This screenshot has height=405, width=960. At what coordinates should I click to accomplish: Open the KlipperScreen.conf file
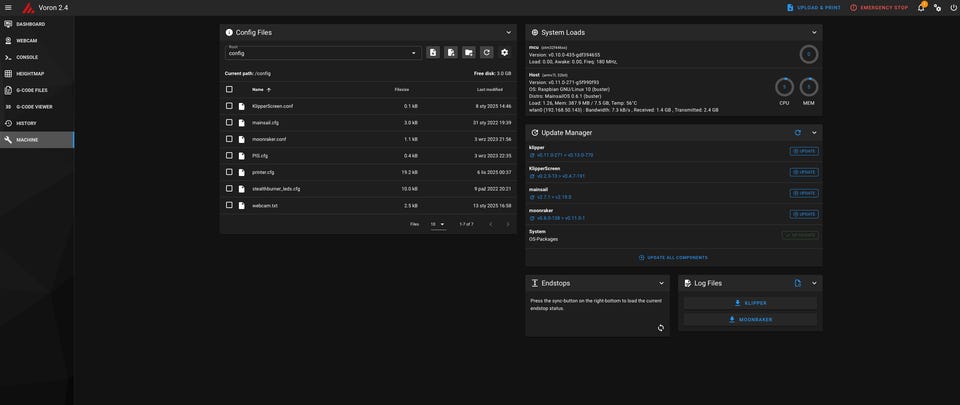point(272,106)
